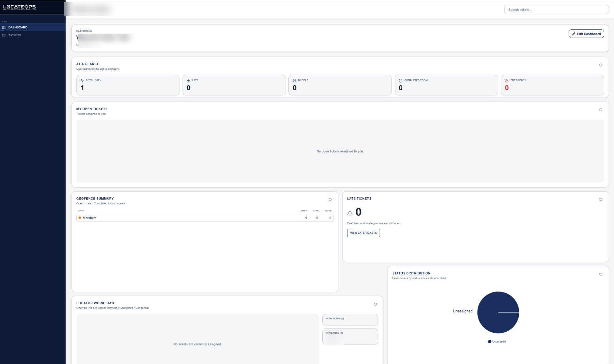Refresh the Locator Workload panel
Viewport: 614px width, 364px height.
pyautogui.click(x=375, y=304)
